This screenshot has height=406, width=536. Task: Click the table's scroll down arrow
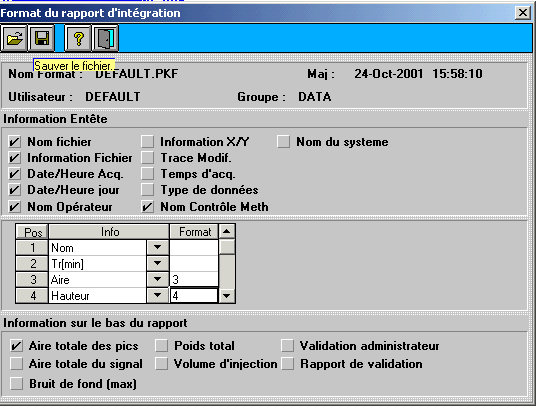point(227,296)
